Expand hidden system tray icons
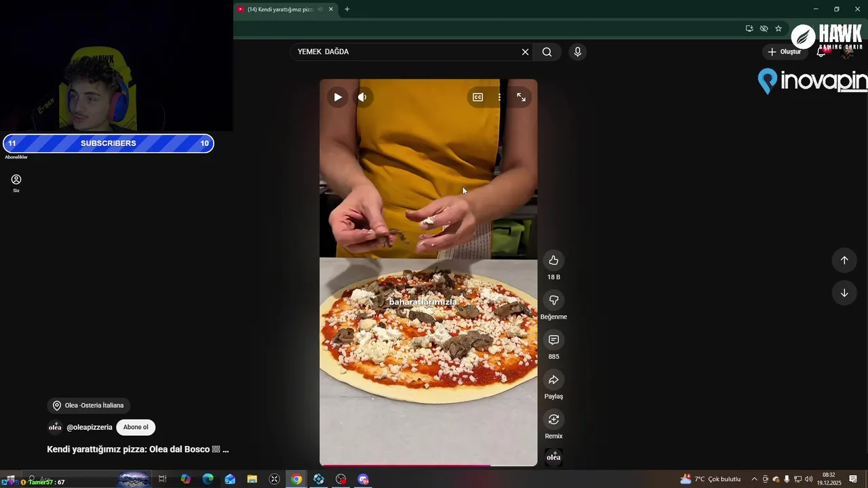Screen dimensions: 868x488 pos(754,479)
